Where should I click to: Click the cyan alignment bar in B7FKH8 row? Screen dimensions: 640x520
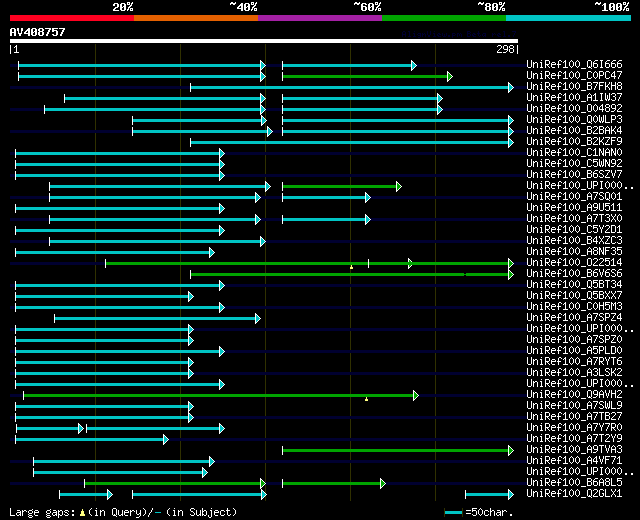click(352, 87)
